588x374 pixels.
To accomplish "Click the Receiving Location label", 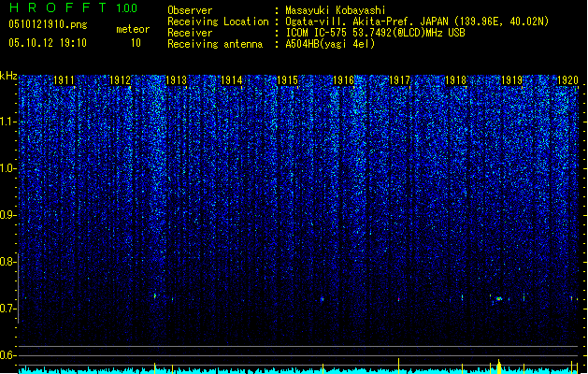I will [x=218, y=22].
